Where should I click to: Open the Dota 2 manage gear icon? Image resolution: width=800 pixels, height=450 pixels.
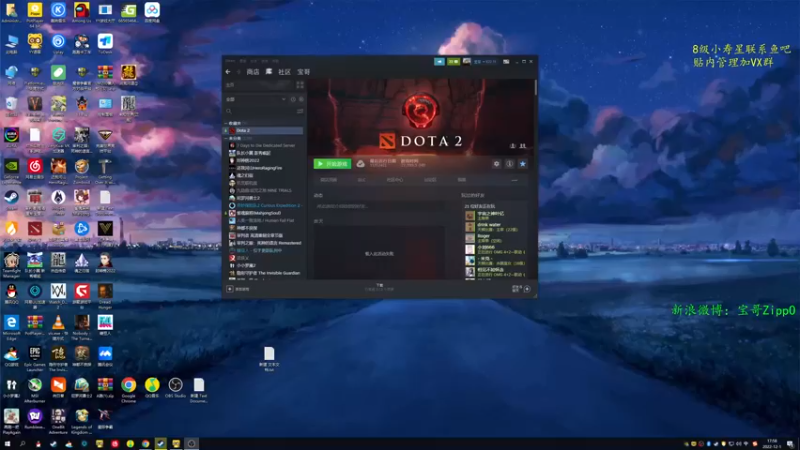click(496, 164)
